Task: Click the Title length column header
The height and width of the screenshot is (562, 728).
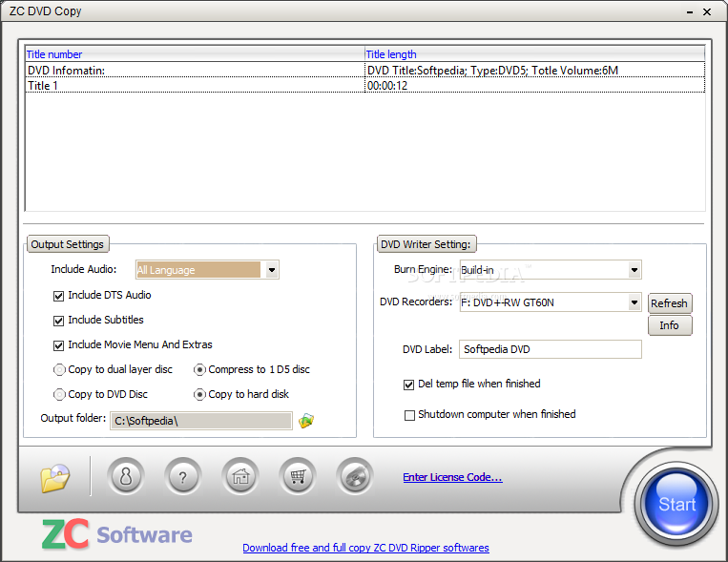Action: click(x=535, y=54)
